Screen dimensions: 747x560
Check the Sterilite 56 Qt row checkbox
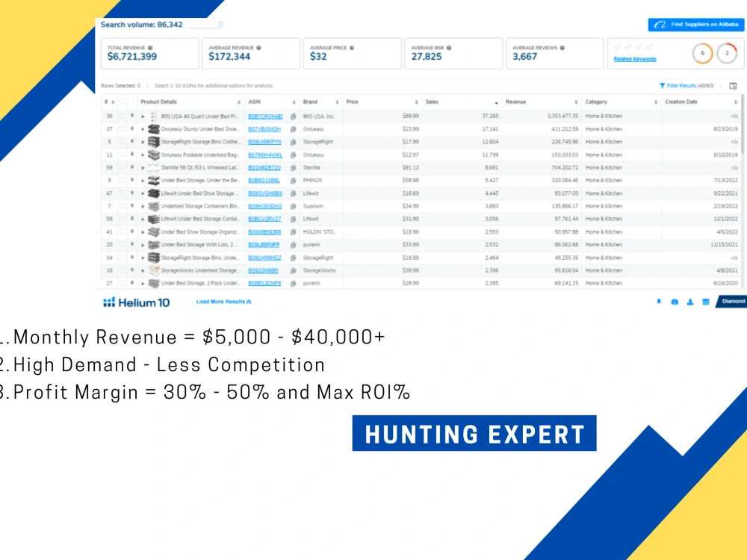pyautogui.click(x=123, y=167)
